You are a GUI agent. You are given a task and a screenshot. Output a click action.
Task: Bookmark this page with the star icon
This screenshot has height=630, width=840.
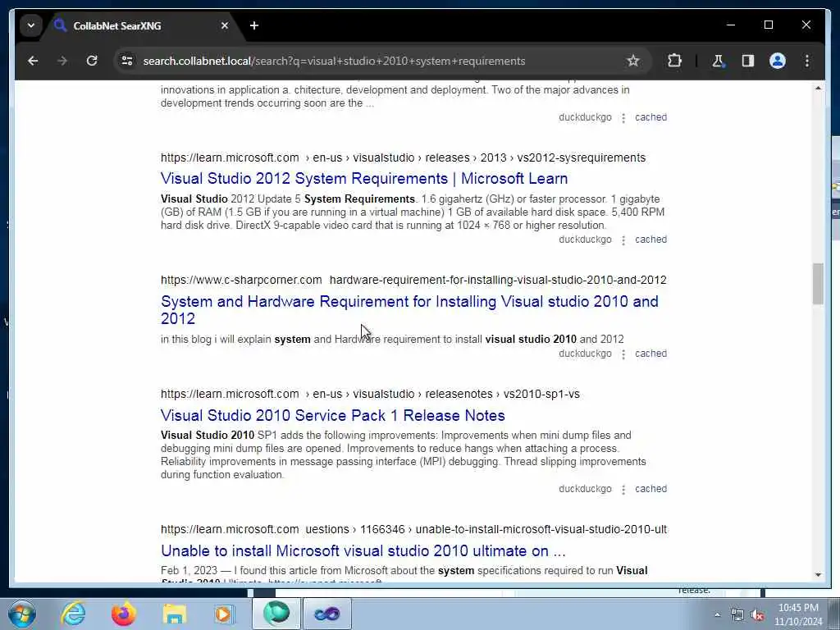coord(632,61)
